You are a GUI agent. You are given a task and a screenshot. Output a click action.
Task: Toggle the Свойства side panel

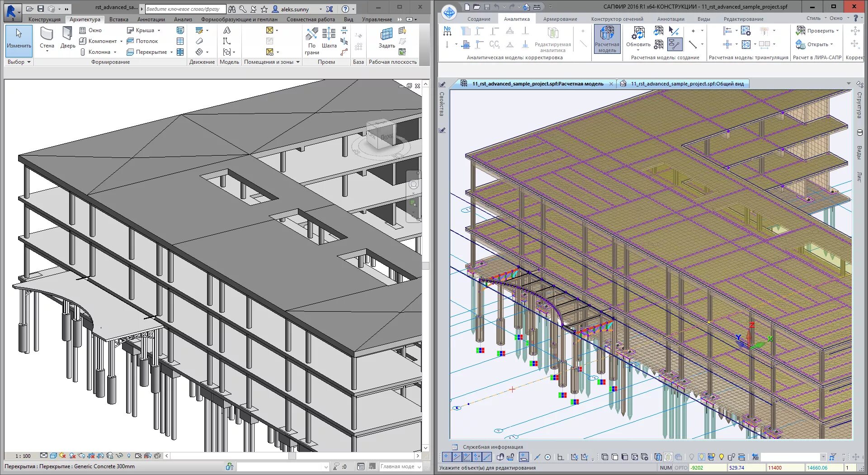click(x=442, y=104)
